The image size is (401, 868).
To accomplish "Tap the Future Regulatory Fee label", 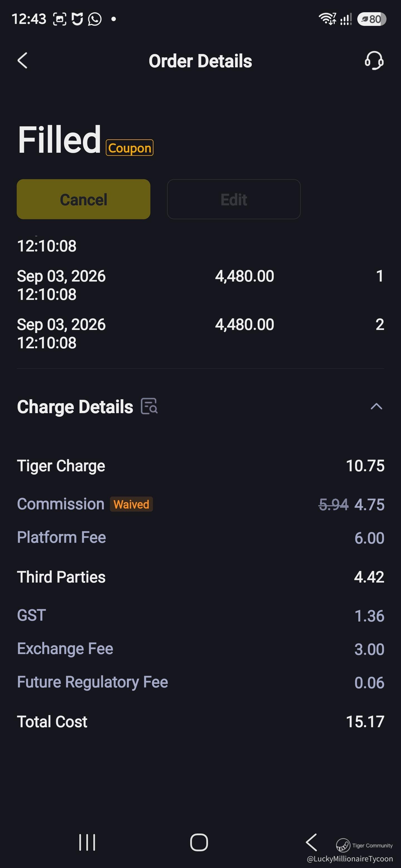I will tap(92, 682).
